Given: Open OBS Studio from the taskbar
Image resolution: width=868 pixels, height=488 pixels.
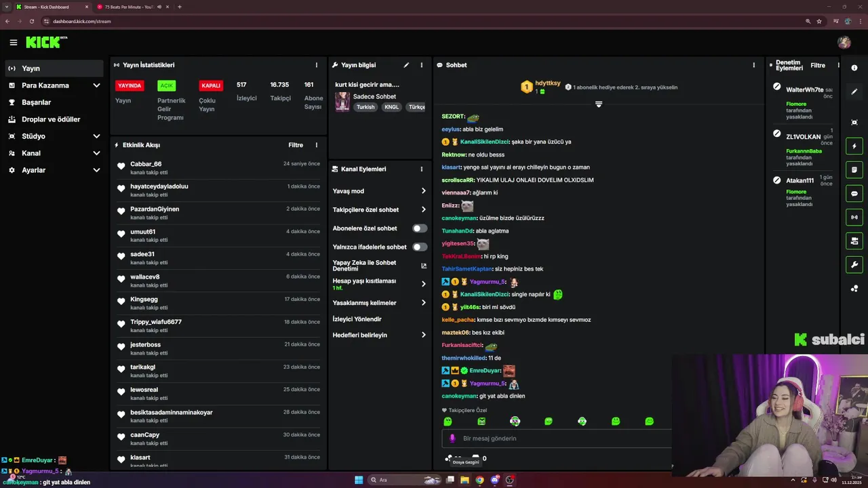Looking at the screenshot, I should point(510,480).
